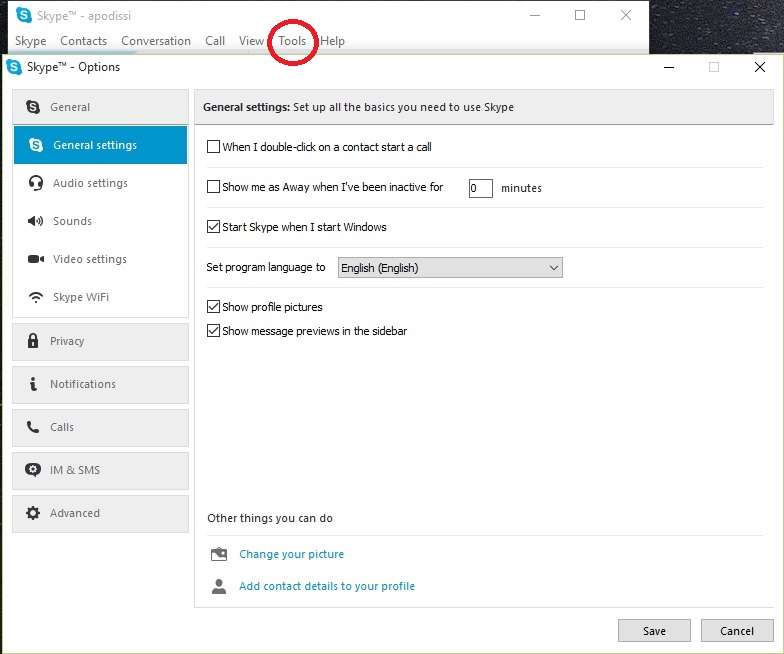The image size is (784, 654).
Task: Open the Call menu
Action: point(215,41)
